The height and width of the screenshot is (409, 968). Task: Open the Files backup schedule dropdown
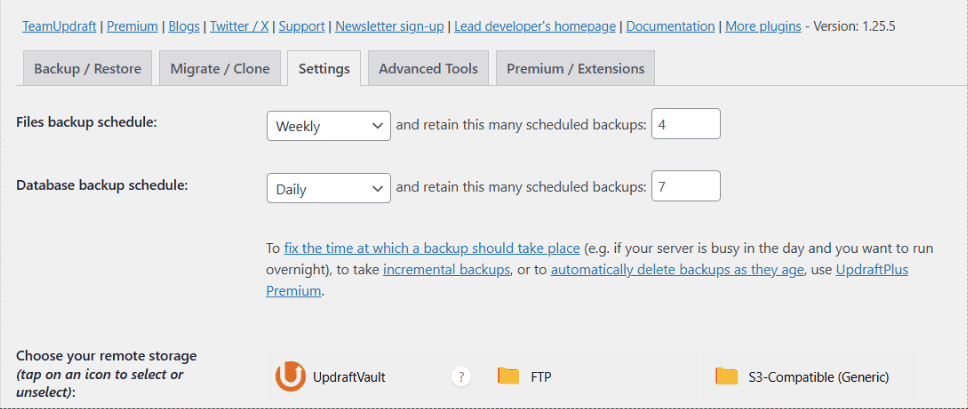(x=328, y=126)
